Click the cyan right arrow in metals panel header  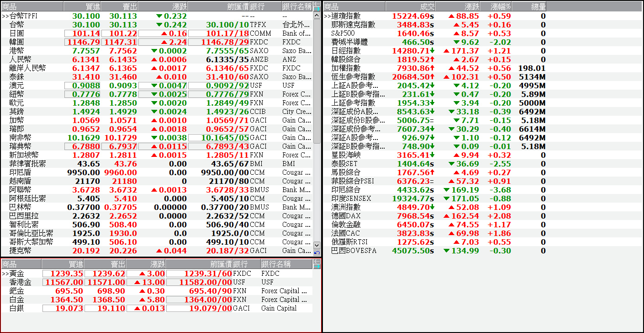point(317,266)
